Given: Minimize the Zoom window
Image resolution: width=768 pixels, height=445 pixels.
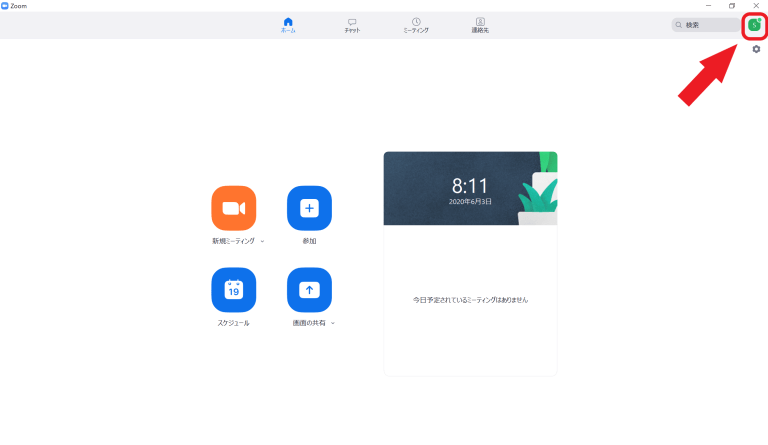Looking at the screenshot, I should [708, 6].
